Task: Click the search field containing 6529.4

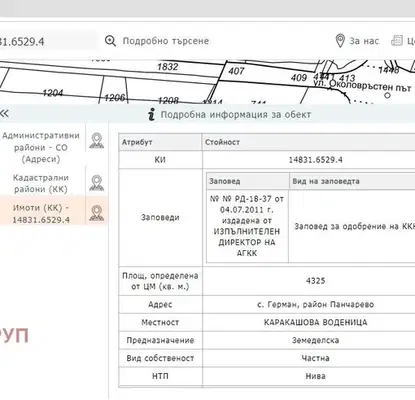Action: pyautogui.click(x=48, y=41)
